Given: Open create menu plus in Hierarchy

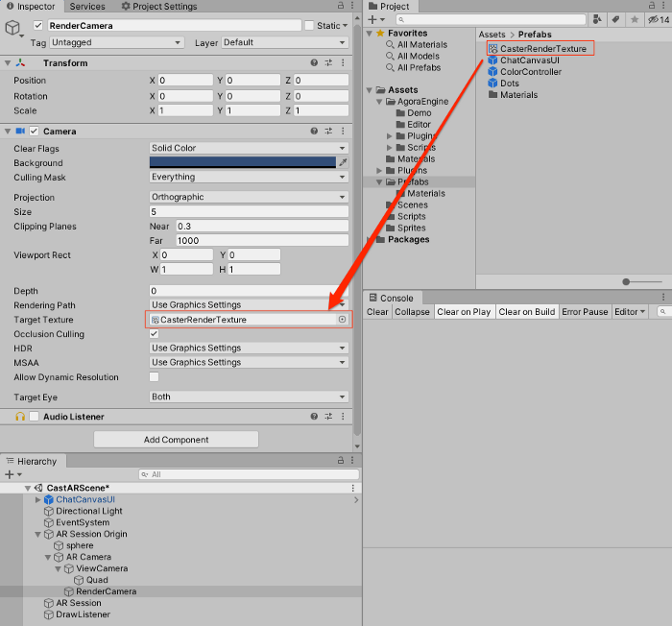Looking at the screenshot, I should tap(12, 474).
